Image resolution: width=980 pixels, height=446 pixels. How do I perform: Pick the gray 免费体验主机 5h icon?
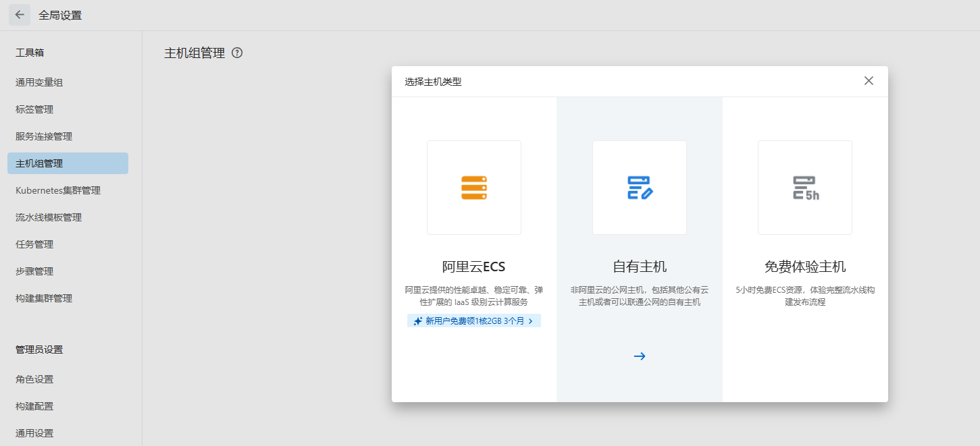(804, 188)
